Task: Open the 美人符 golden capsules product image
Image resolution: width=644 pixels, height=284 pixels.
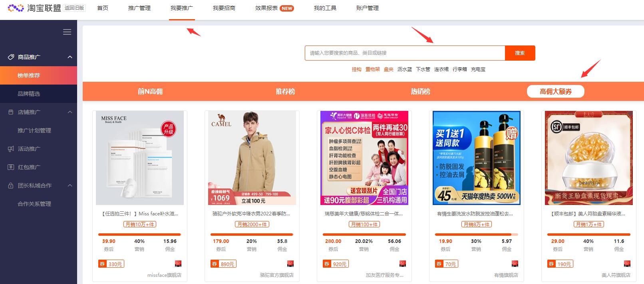Action: point(589,158)
